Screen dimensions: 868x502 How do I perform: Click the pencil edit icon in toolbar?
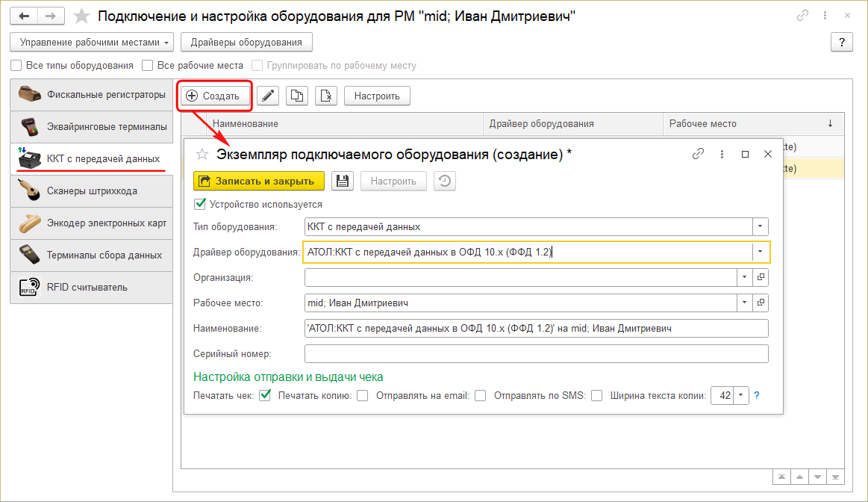pyautogui.click(x=268, y=96)
